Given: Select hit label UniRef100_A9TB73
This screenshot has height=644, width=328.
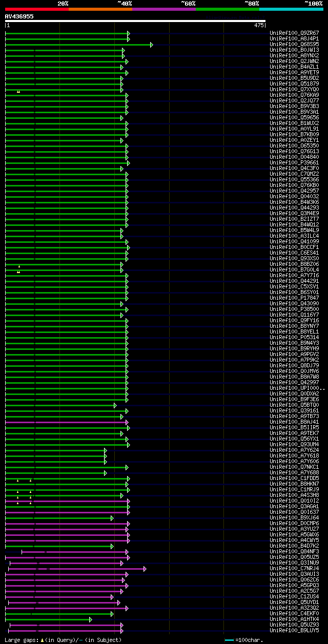Looking at the screenshot, I should (x=294, y=416).
